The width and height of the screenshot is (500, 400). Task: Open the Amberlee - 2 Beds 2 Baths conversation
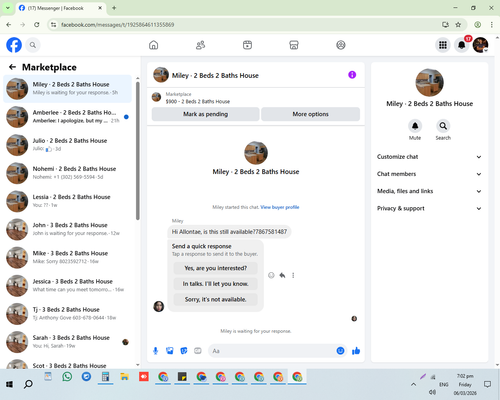(x=68, y=117)
